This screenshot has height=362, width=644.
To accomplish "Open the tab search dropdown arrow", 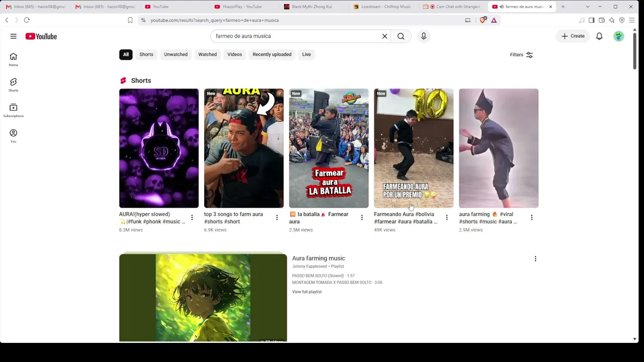I will (x=588, y=7).
